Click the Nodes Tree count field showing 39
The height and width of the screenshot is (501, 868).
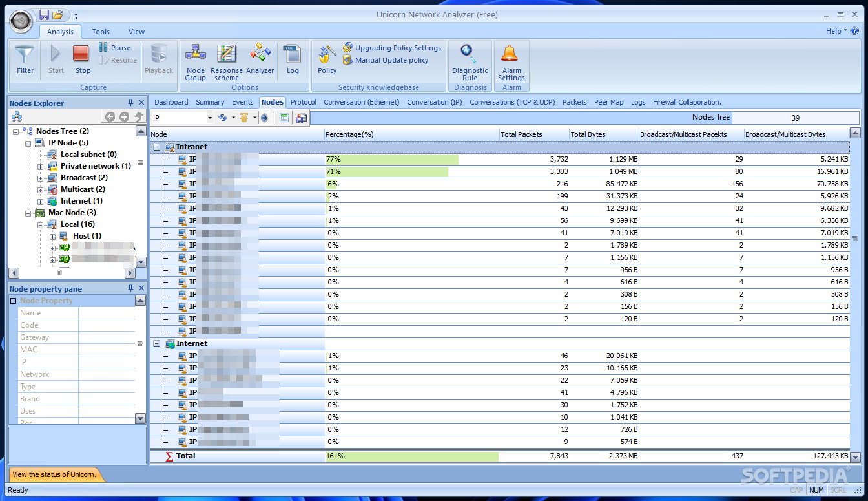point(795,118)
